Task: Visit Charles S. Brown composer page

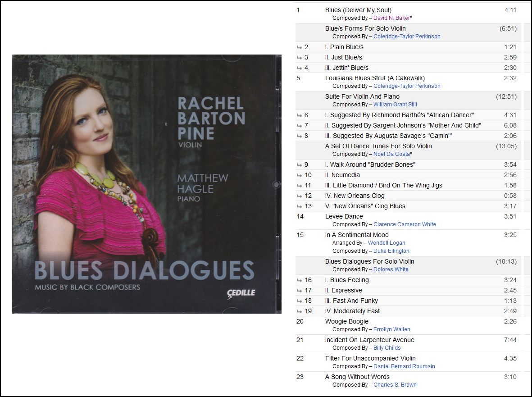Action: click(395, 385)
